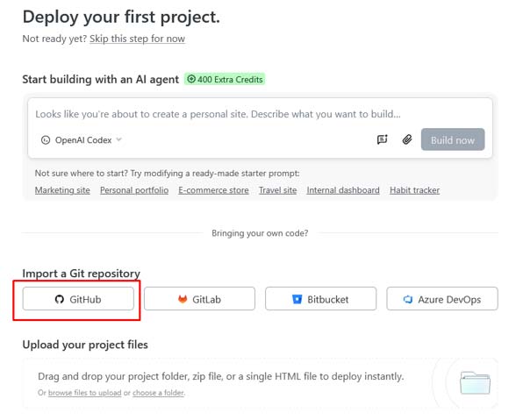Choose the Marketing site starter prompt
The image size is (516, 420).
(62, 190)
